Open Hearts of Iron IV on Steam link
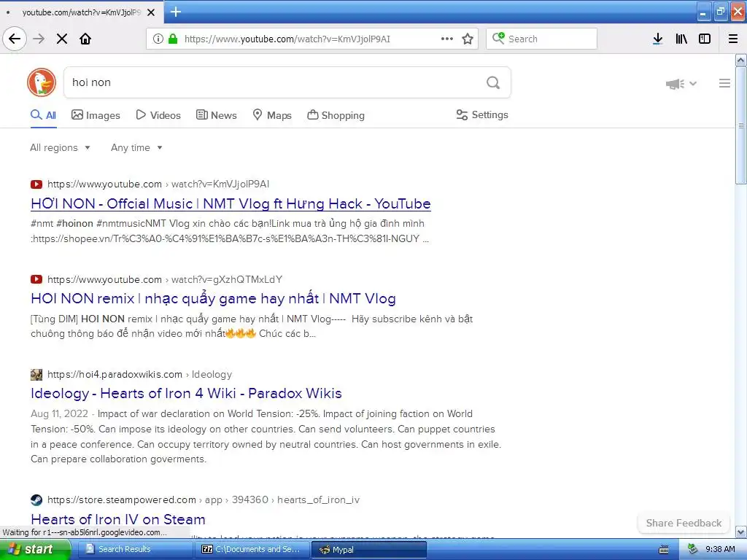 pyautogui.click(x=117, y=519)
